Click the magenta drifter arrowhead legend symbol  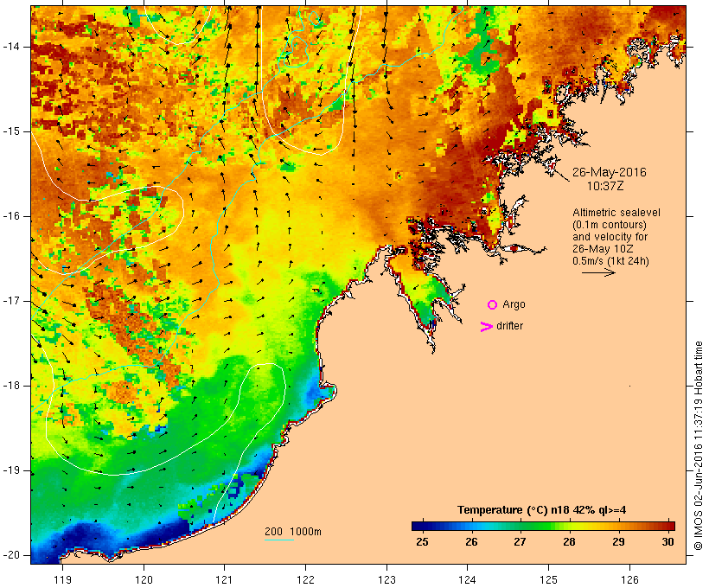[x=486, y=327]
